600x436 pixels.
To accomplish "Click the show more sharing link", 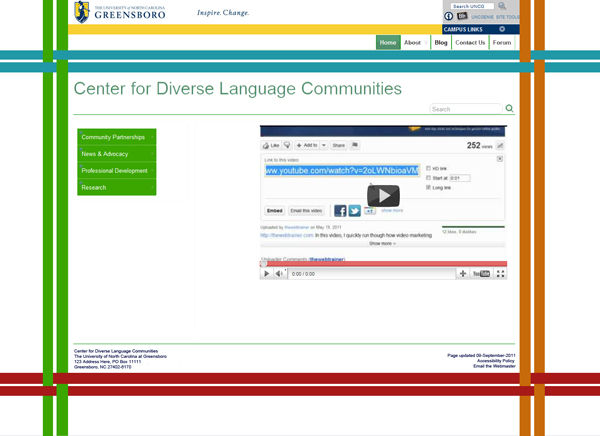I will [392, 211].
